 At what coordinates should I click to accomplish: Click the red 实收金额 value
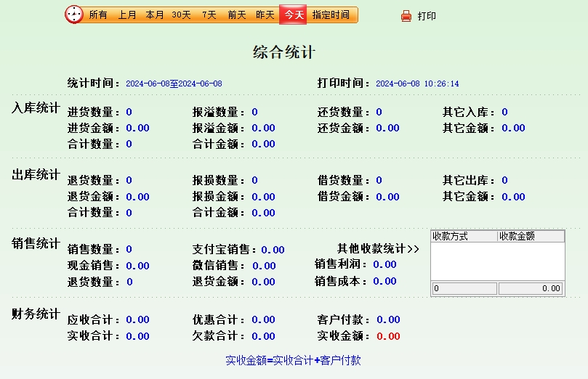(x=388, y=336)
